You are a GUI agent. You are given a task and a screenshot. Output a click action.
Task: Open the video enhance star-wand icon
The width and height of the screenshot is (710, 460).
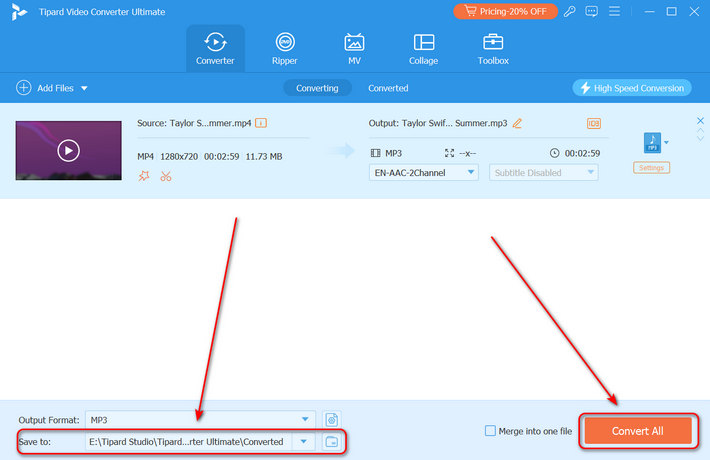coord(145,176)
